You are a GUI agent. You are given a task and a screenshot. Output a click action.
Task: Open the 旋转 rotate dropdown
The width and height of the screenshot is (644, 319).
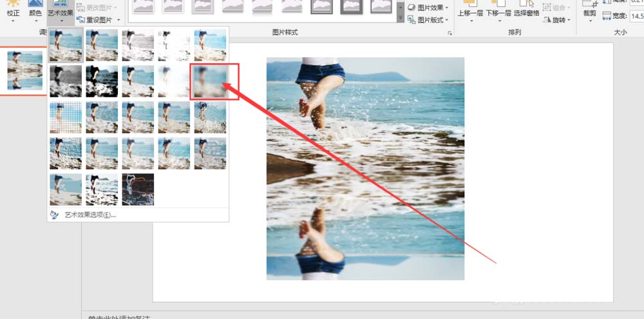pyautogui.click(x=557, y=20)
